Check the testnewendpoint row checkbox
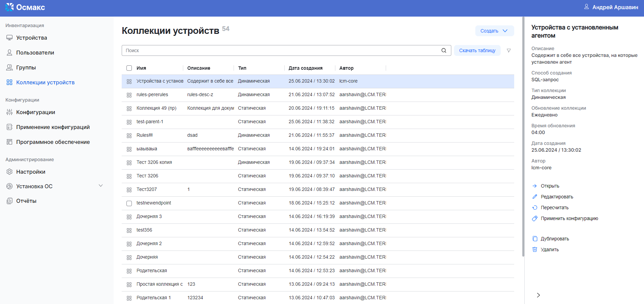This screenshot has width=644, height=304. [x=129, y=203]
